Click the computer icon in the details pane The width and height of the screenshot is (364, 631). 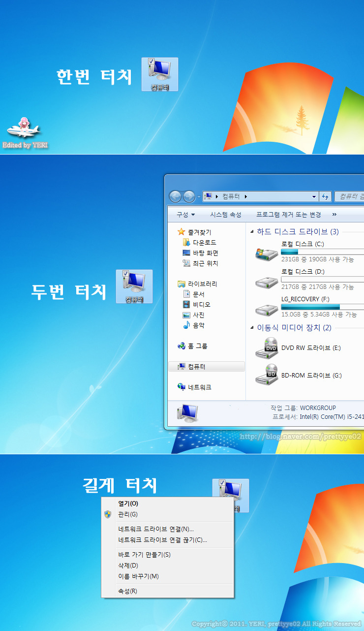pyautogui.click(x=187, y=414)
